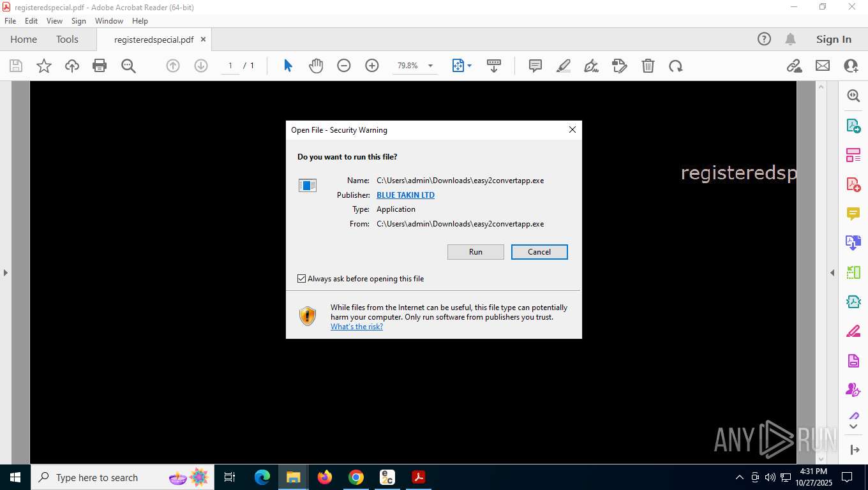This screenshot has height=490, width=868.
Task: Choose the Selection arrow tool
Action: (288, 66)
